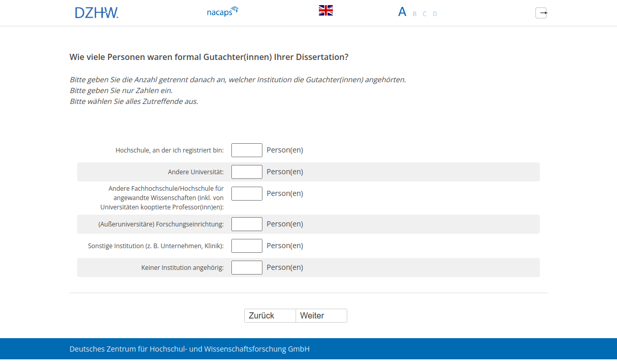Click the Sonstige Institution label text
This screenshot has width=617, height=364.
click(x=156, y=246)
